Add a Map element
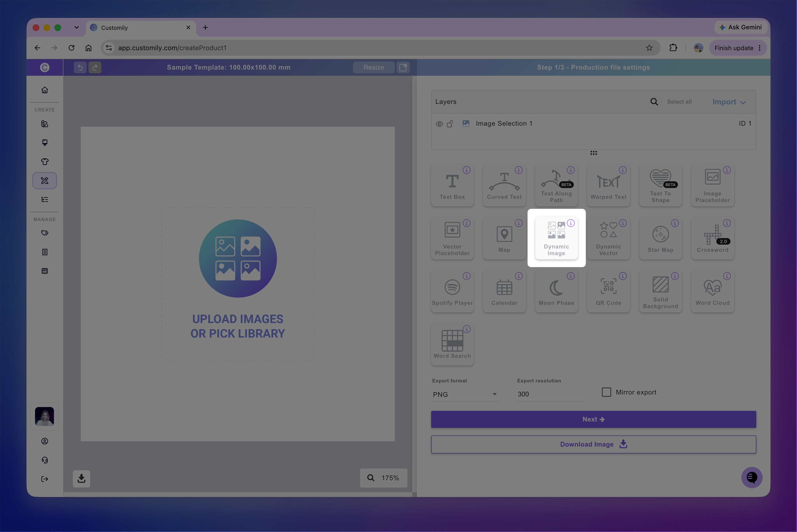This screenshot has width=797, height=532. pyautogui.click(x=504, y=238)
